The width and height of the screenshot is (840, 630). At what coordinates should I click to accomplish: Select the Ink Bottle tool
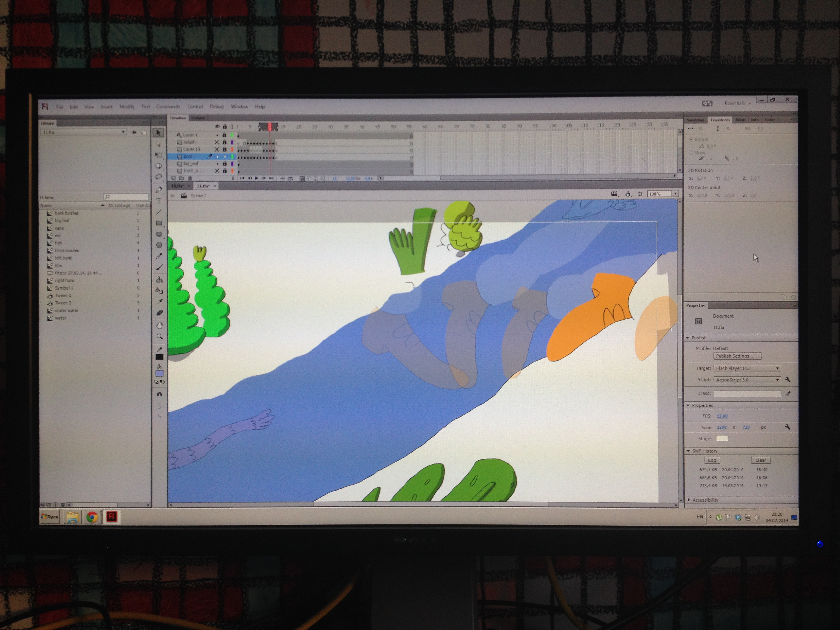point(159,291)
